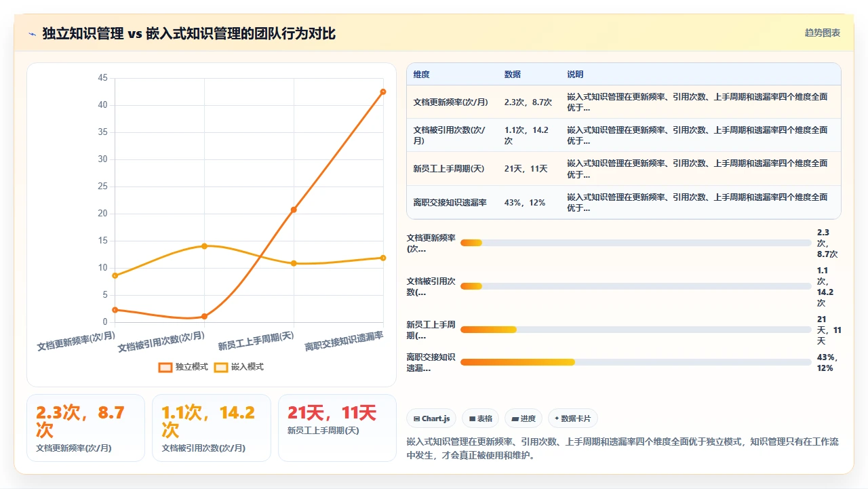Image resolution: width=868 pixels, height=489 pixels.
Task: Click the x-axis label 文档更新频率(次/月)
Action: (76, 340)
